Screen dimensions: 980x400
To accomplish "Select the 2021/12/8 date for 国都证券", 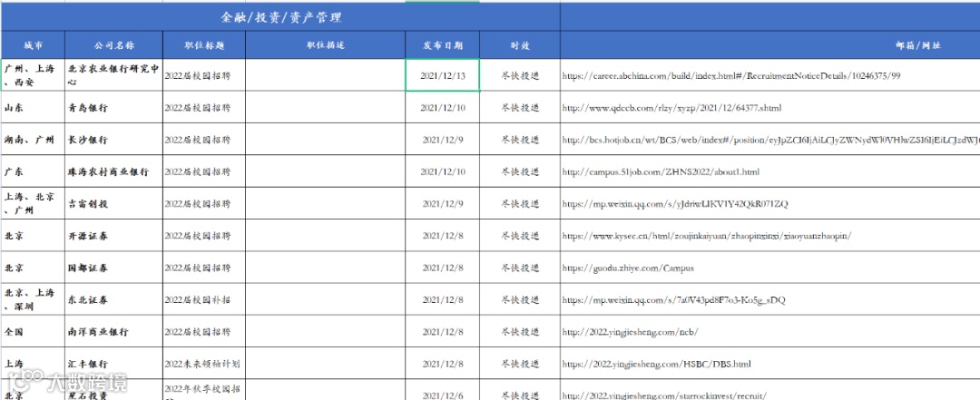I will click(443, 268).
